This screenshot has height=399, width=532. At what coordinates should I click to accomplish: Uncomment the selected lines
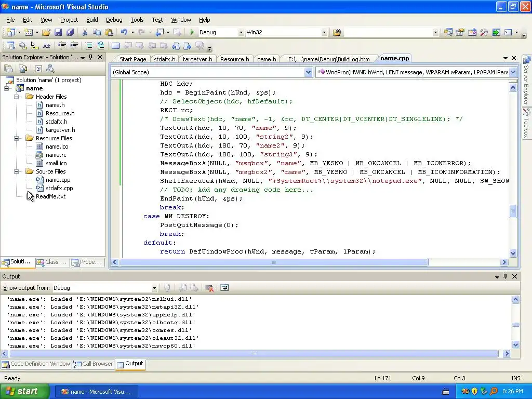tap(100, 46)
